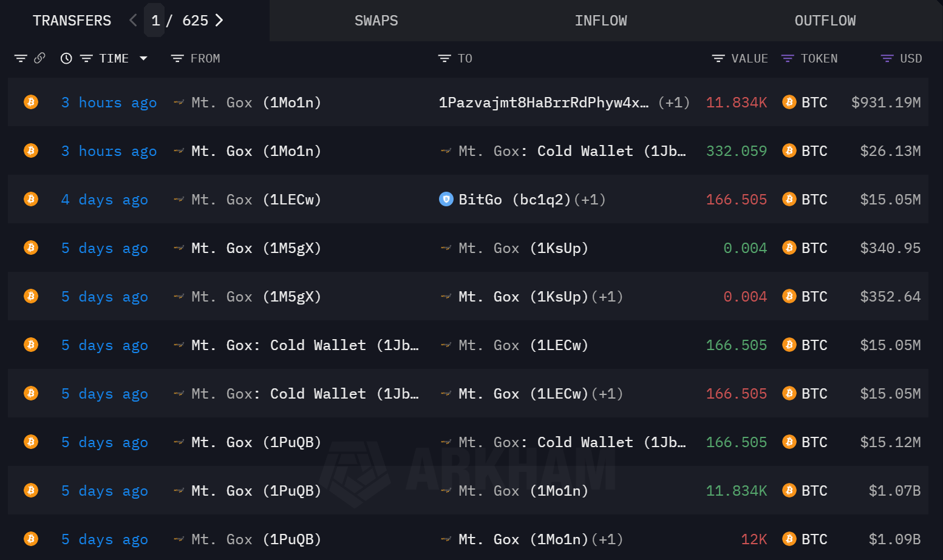
Task: Open the TIME column filter icon
Action: pos(86,58)
